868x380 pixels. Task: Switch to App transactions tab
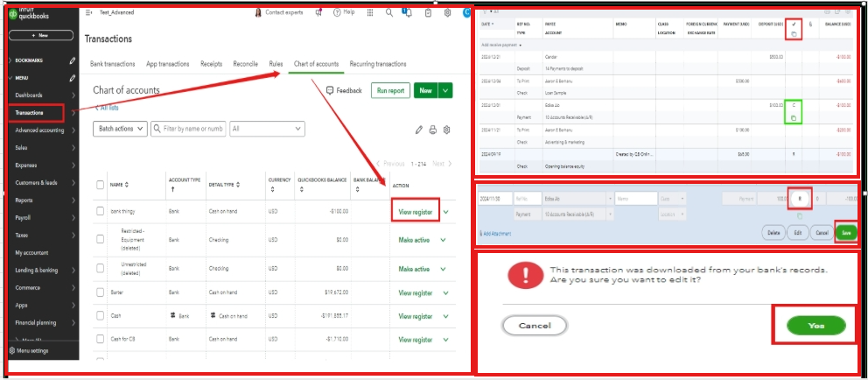coord(168,64)
